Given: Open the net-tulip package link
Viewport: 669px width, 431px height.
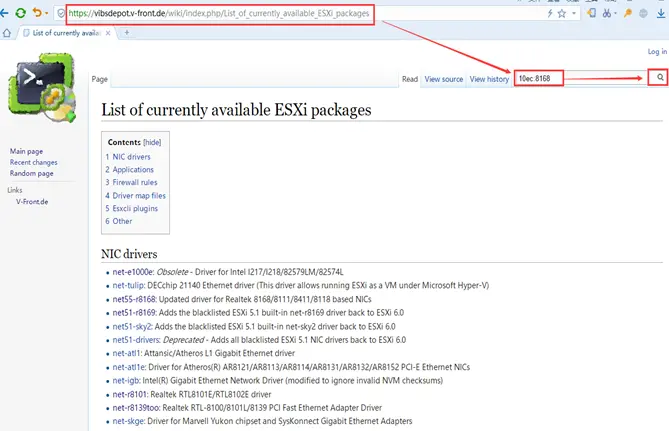Looking at the screenshot, I should coord(128,285).
